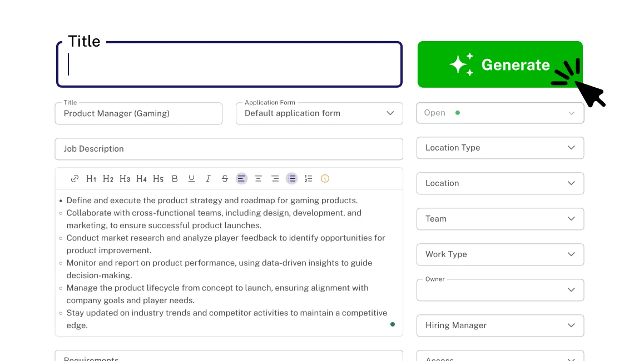The image size is (644, 361).
Task: Apply Heading 5 formatting
Action: pyautogui.click(x=157, y=178)
